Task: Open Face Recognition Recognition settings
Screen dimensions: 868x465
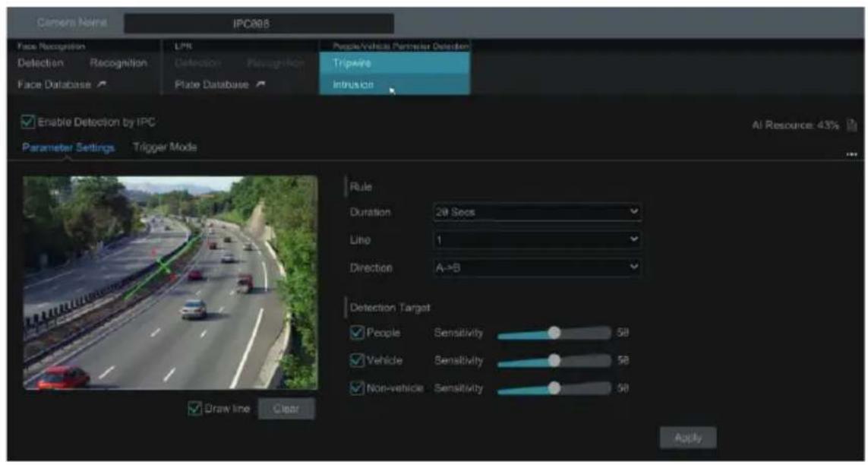Action: coord(118,63)
